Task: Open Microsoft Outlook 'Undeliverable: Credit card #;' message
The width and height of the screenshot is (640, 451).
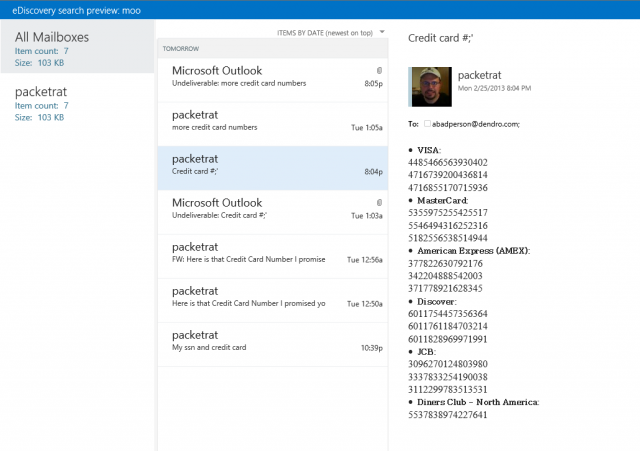Action: 273,212
